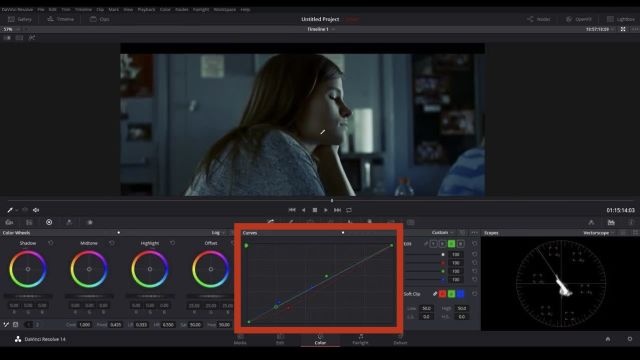This screenshot has height=360, width=640.
Task: Toggle the Clips thumbnail strip button
Action: point(100,19)
